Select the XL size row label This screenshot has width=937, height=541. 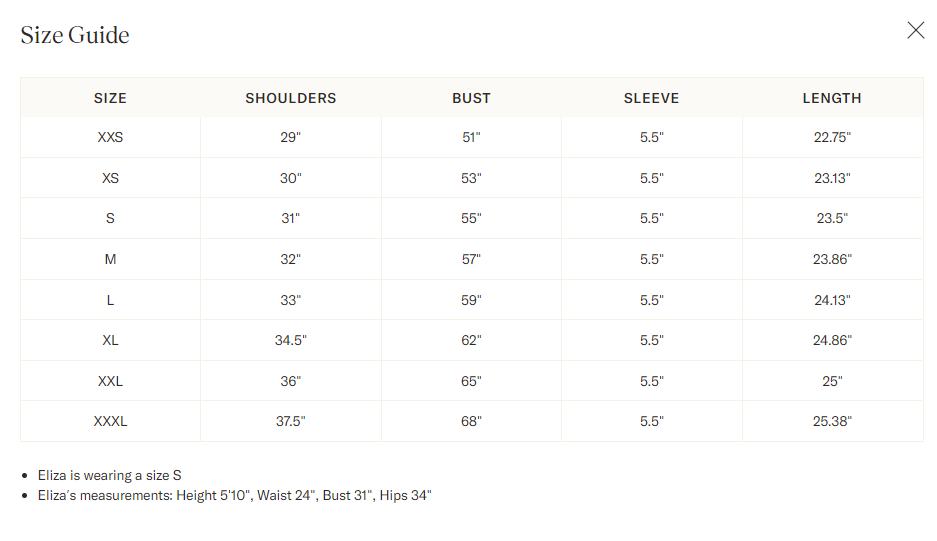pyautogui.click(x=111, y=340)
